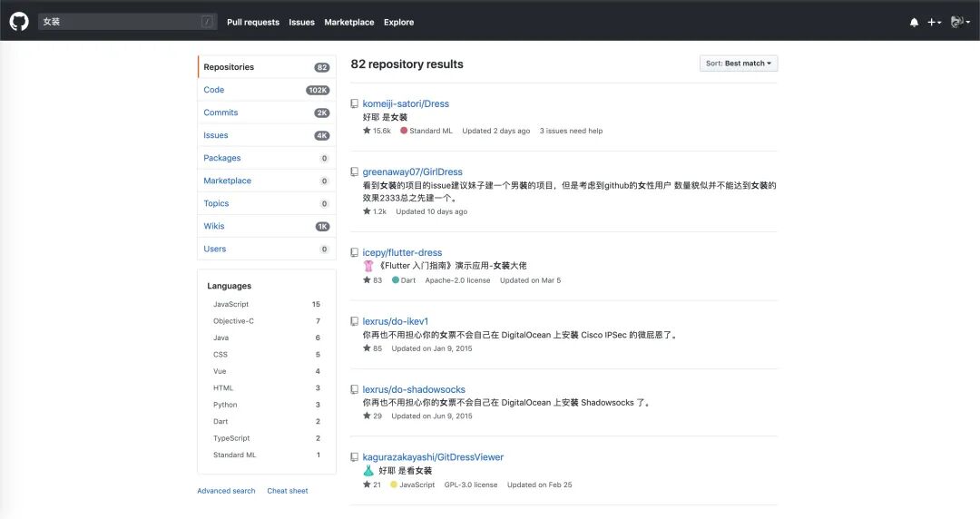Filter results by Standard ML in Languages list

267,455
